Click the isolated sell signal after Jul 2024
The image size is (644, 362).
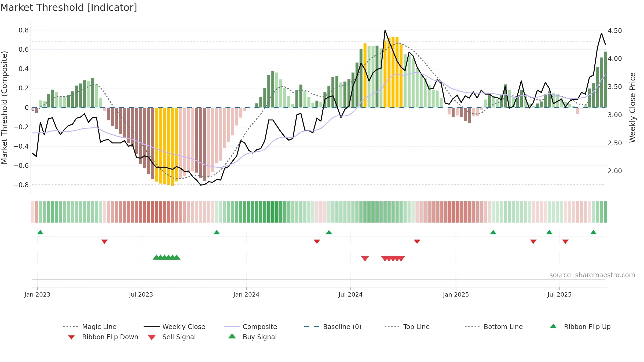coord(365,258)
